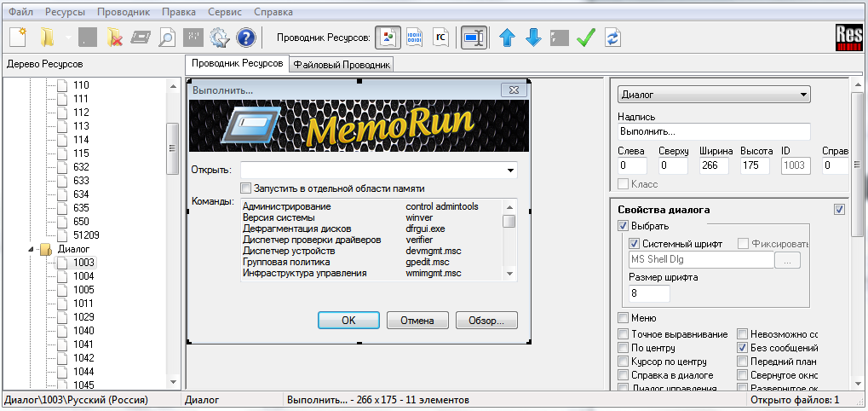Viewport: 868px width, 411px height.
Task: Select tree item 632
Action: 81,167
